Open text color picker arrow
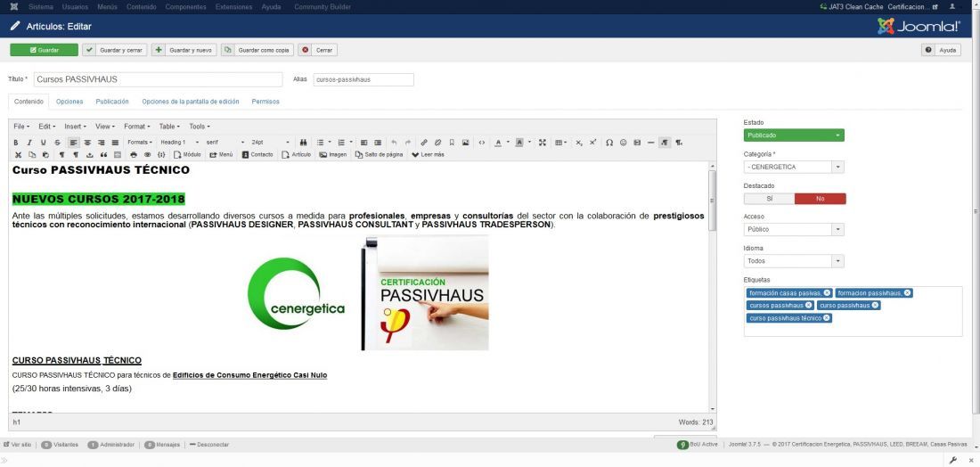Viewport: 980px width, 467px height. click(x=507, y=143)
